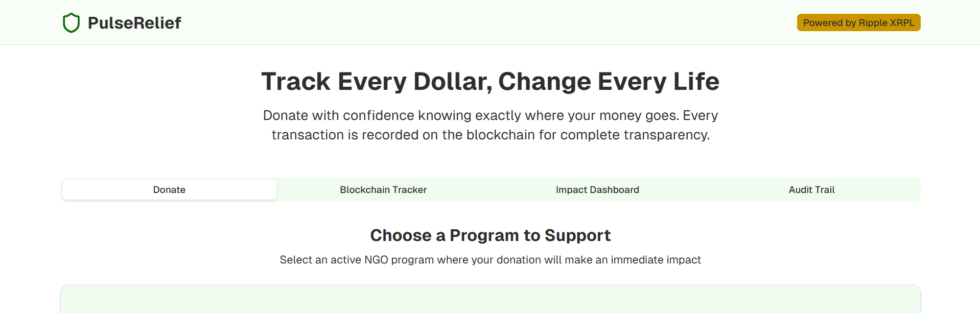
Task: Click the PulseRelief shield logo icon
Action: click(x=71, y=23)
